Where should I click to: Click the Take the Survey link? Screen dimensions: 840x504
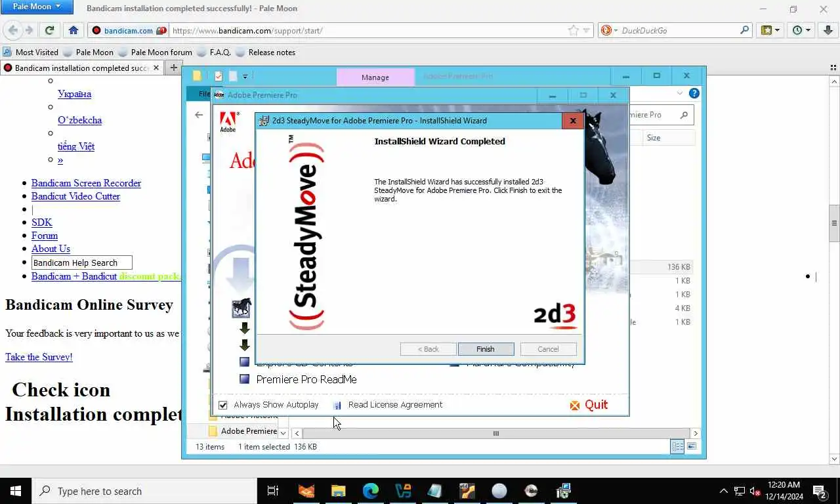pos(39,357)
